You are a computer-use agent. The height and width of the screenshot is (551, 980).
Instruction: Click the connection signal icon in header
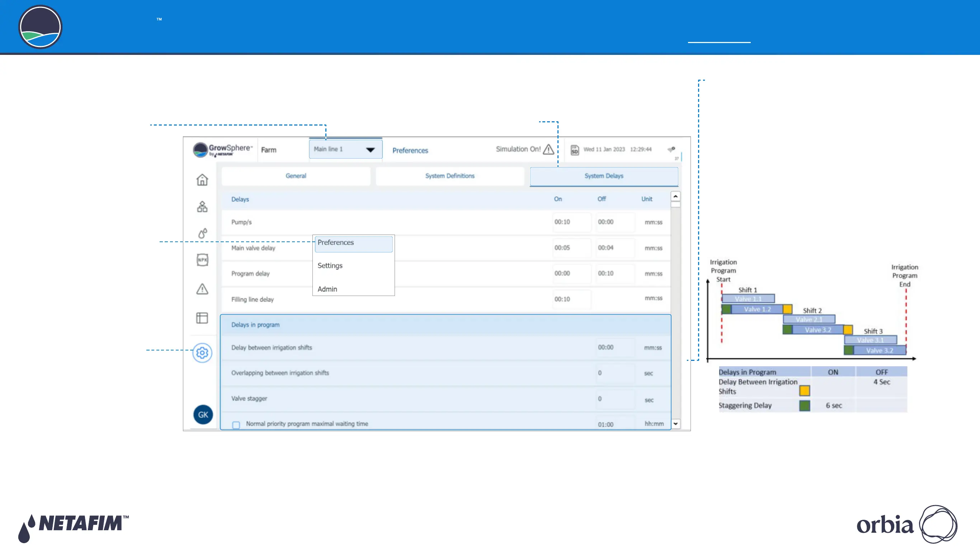[x=671, y=149]
